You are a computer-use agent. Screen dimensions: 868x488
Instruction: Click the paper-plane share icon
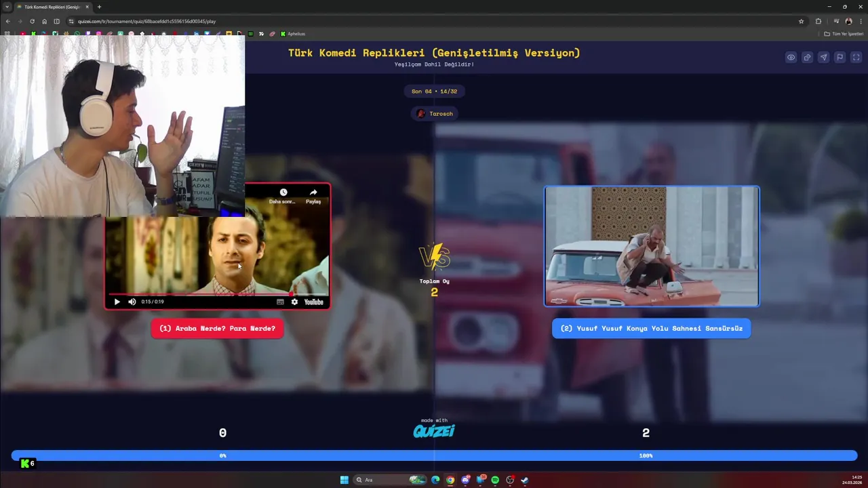pyautogui.click(x=823, y=58)
